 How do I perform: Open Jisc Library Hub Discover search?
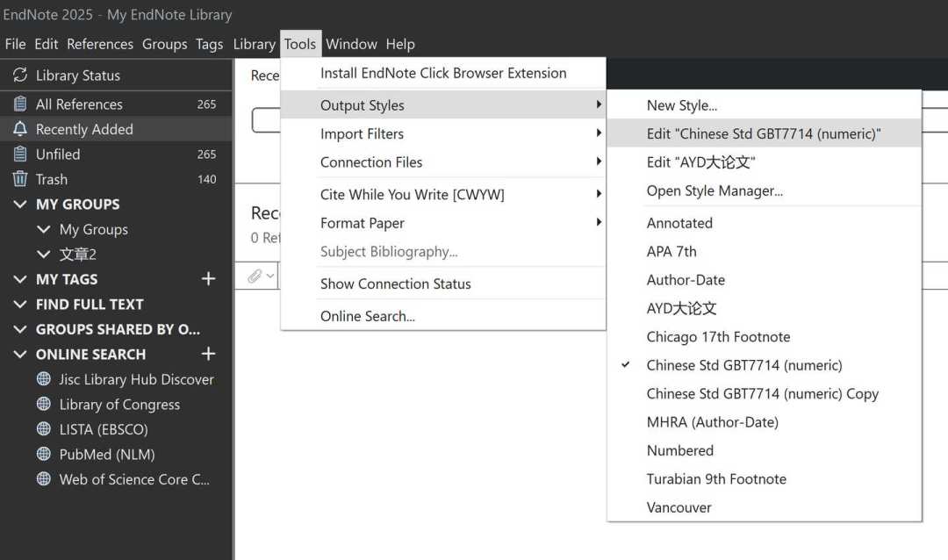[x=136, y=379]
